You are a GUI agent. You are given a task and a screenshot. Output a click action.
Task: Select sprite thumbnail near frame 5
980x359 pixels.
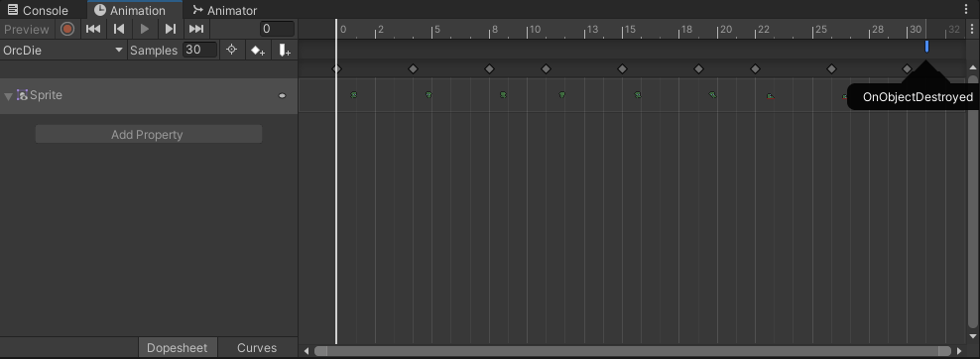click(x=429, y=95)
